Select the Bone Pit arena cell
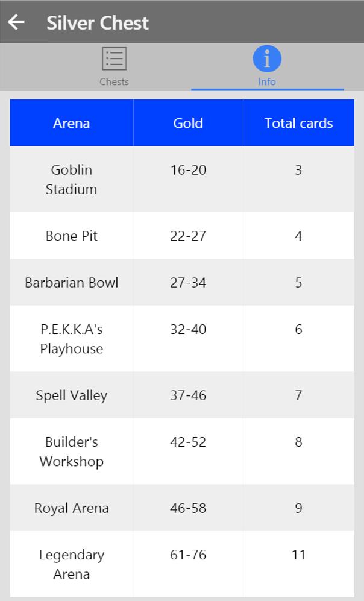The image size is (364, 601). click(71, 236)
